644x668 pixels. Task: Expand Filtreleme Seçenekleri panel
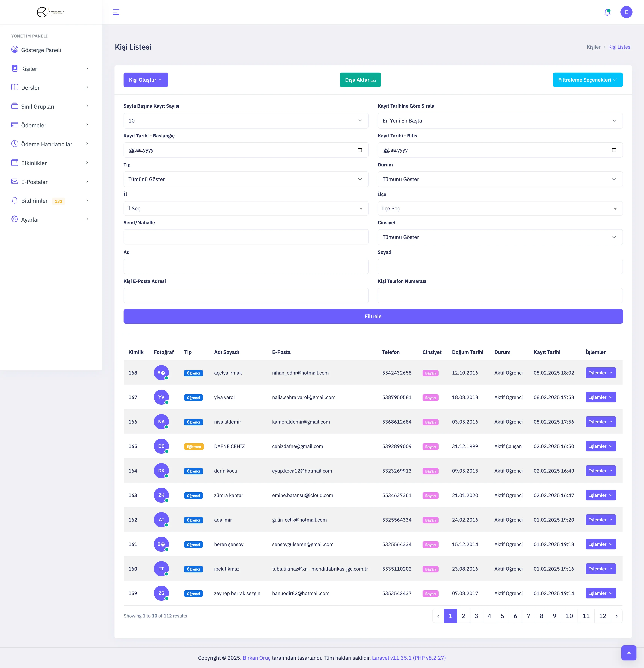[x=587, y=80]
